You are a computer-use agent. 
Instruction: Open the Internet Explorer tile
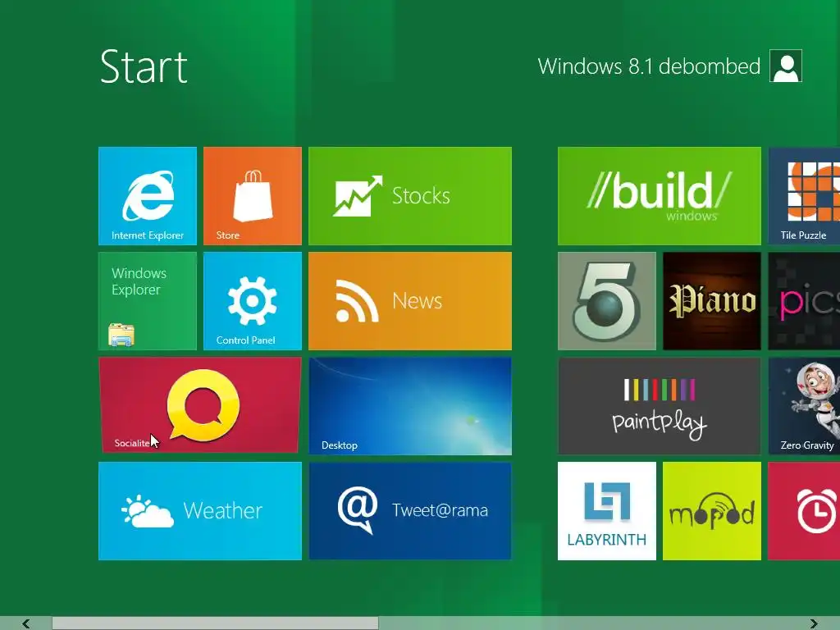pos(148,196)
